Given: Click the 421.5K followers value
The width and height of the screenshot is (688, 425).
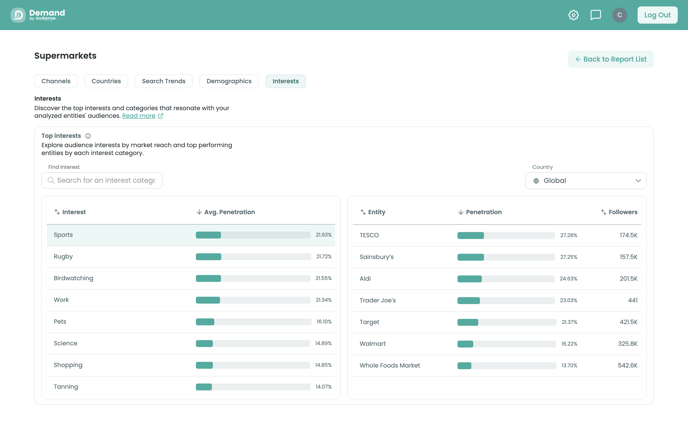Looking at the screenshot, I should point(628,322).
